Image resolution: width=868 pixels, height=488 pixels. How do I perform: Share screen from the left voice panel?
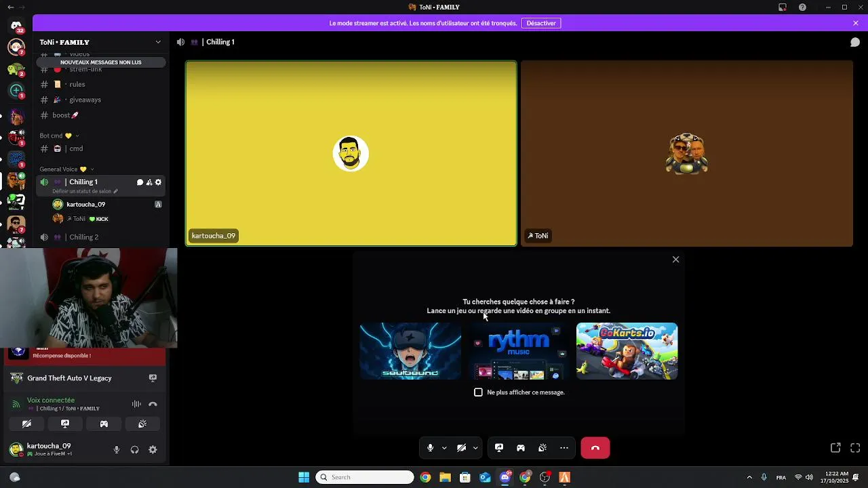coord(65,424)
